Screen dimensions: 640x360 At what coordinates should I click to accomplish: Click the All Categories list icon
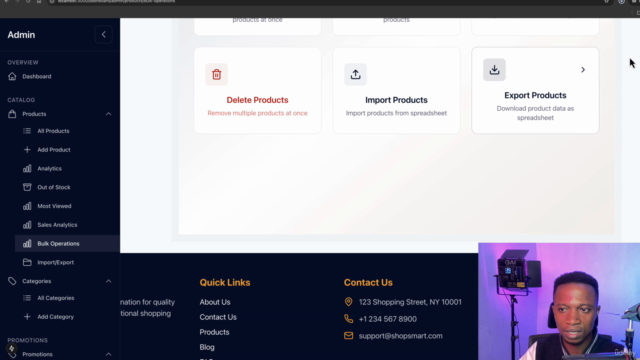[x=27, y=298]
